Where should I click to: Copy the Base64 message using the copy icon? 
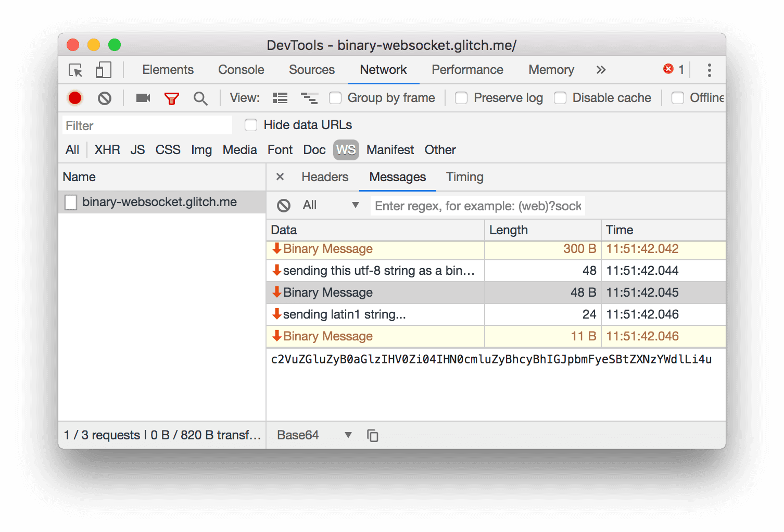pyautogui.click(x=373, y=435)
